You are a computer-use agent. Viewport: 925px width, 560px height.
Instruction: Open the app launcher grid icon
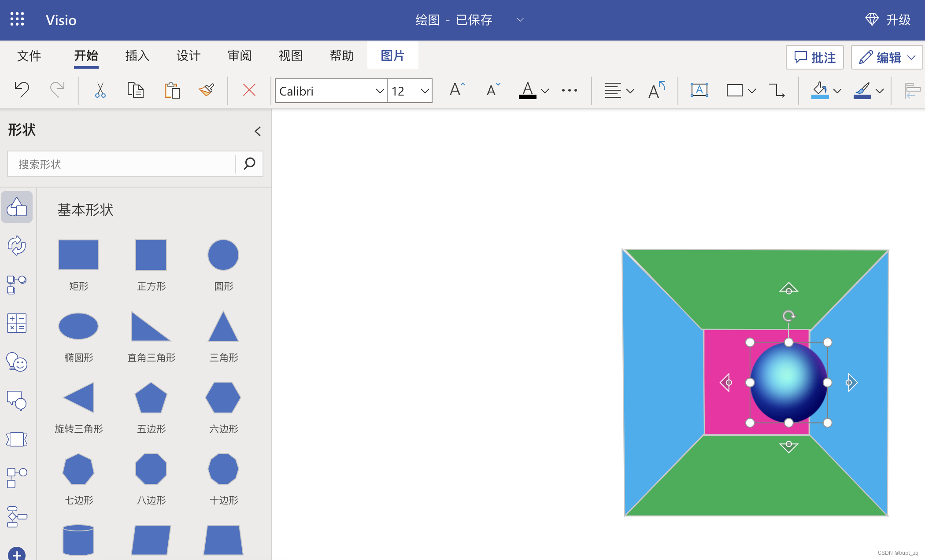tap(17, 19)
